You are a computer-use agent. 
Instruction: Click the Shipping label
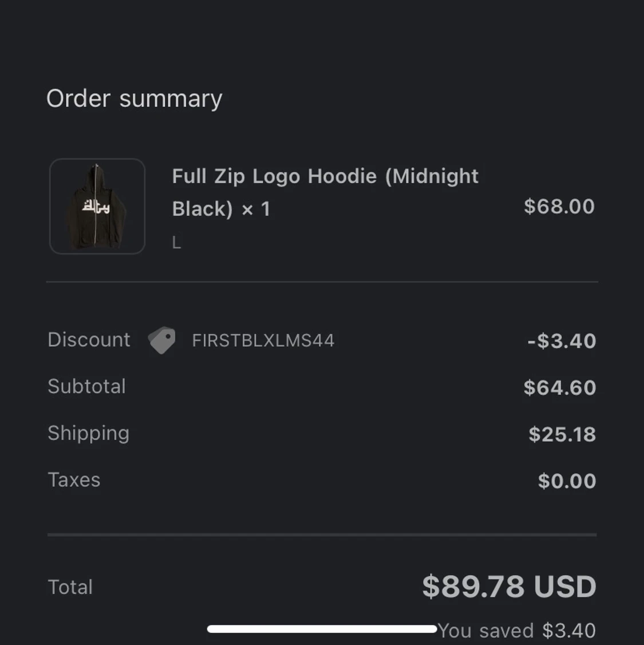click(x=88, y=433)
